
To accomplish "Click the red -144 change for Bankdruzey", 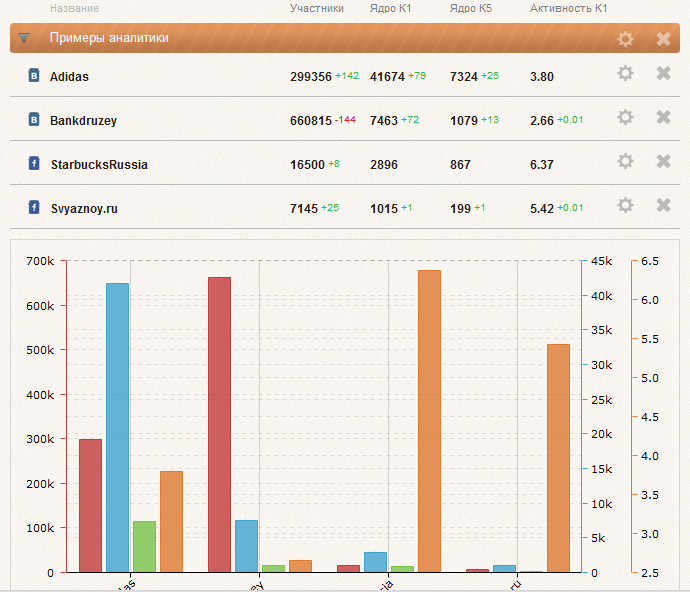I will (345, 120).
